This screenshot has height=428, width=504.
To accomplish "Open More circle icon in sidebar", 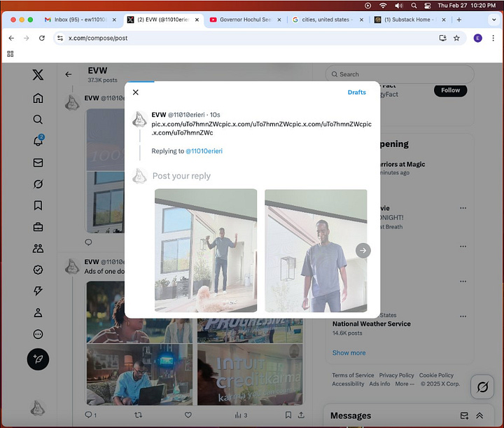I will [x=38, y=334].
